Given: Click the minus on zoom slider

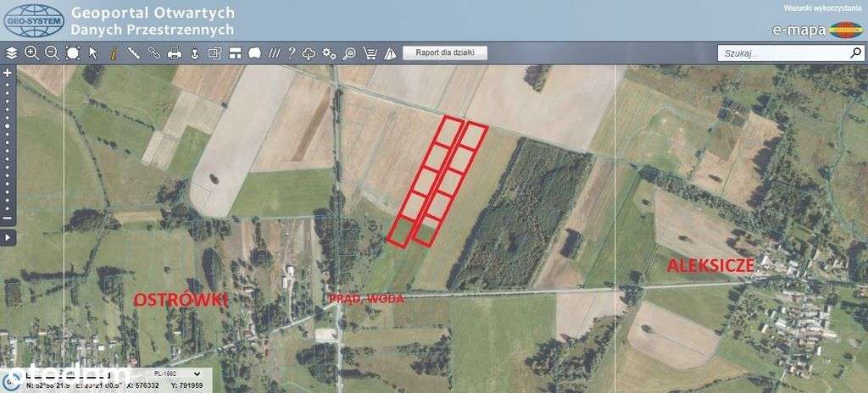Looking at the screenshot, I should click(7, 218).
